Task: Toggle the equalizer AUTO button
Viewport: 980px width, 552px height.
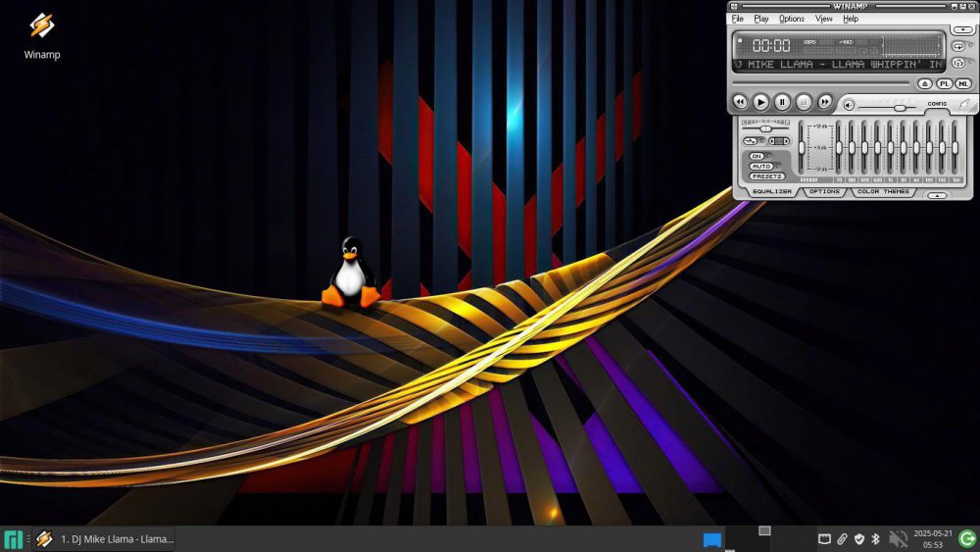Action: tap(760, 166)
